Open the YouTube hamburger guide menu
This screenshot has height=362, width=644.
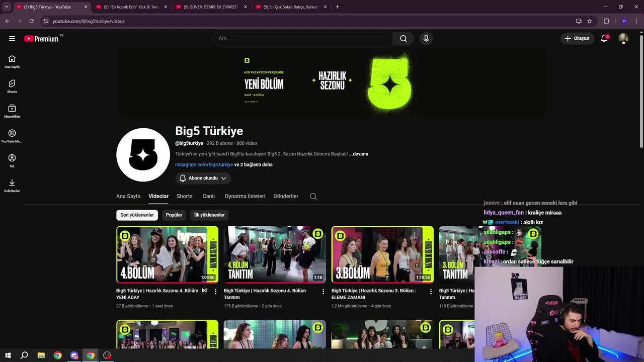[12, 38]
